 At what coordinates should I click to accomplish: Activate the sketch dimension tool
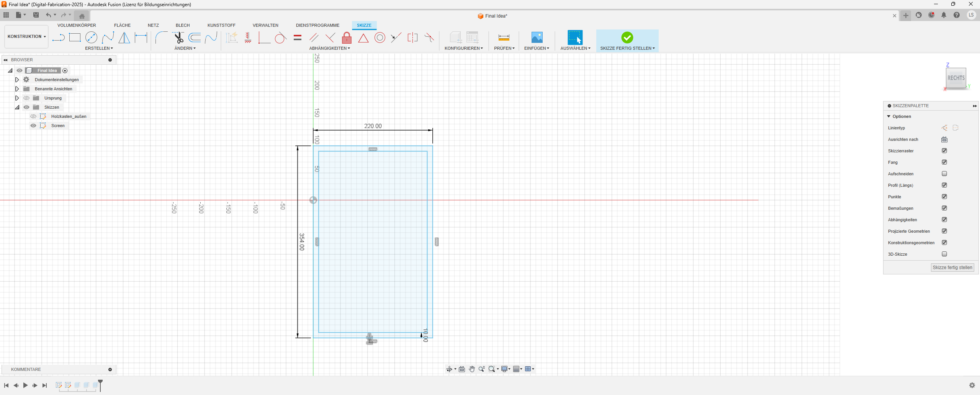point(141,38)
